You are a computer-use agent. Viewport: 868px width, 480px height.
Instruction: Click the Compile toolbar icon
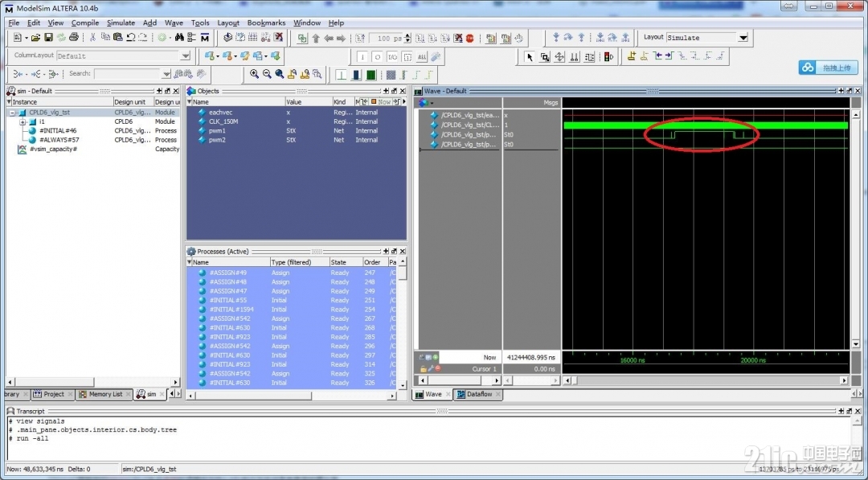coord(227,38)
